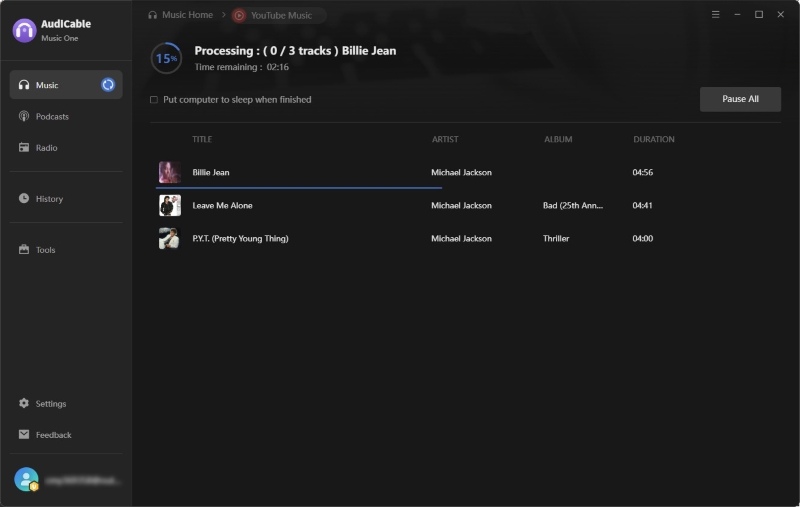Viewport: 800px width, 507px height.
Task: Click the user account avatar
Action: [x=26, y=479]
